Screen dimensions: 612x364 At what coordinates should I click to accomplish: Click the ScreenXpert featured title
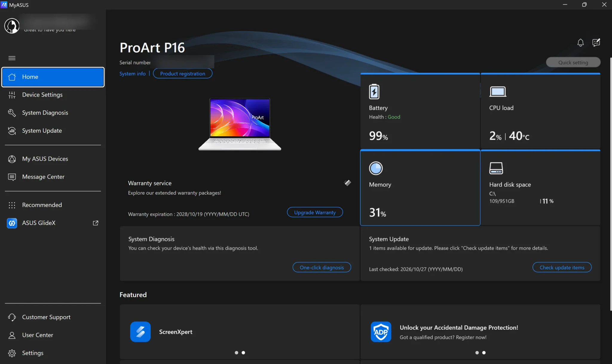click(x=176, y=332)
